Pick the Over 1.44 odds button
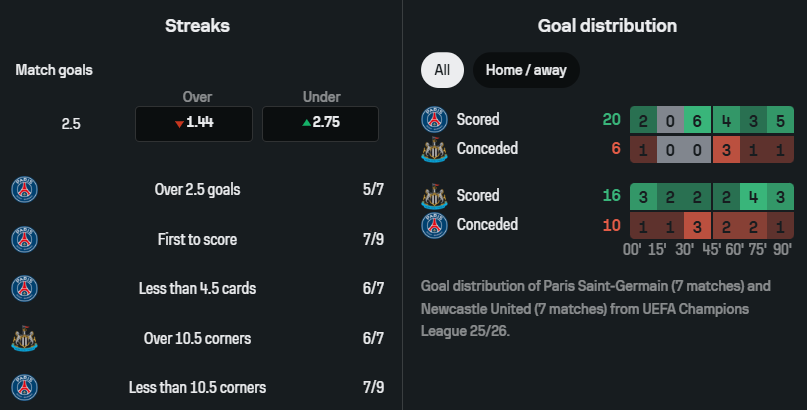This screenshot has width=807, height=410. point(196,123)
